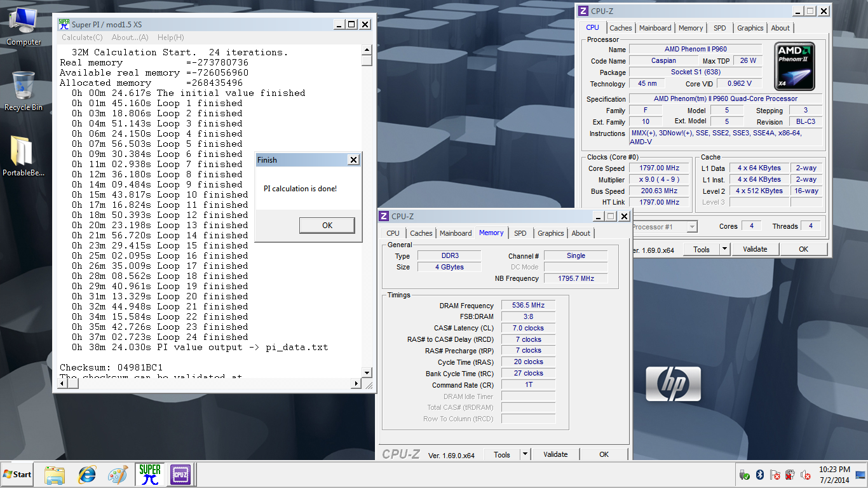This screenshot has height=488, width=868.
Task: Open the About...(A) menu in Super PI
Action: 130,37
